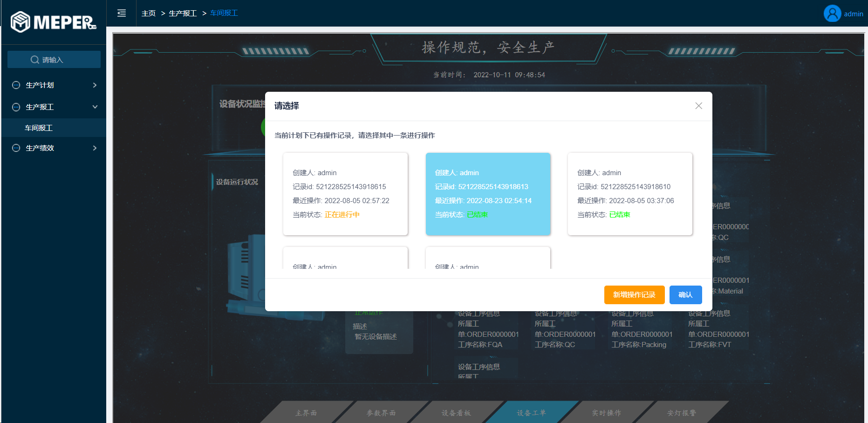Click 最近操作: 2022-08-23 02:54:14 text
The image size is (868, 423).
pos(483,201)
